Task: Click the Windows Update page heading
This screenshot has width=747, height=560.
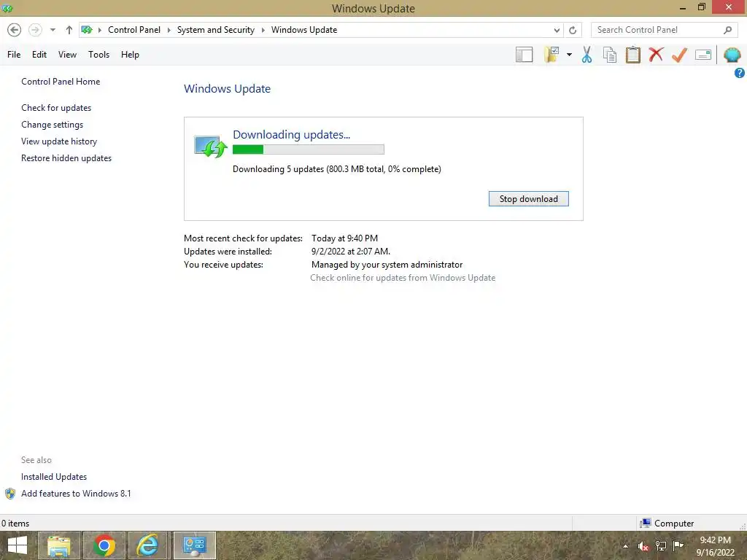Action: click(228, 88)
